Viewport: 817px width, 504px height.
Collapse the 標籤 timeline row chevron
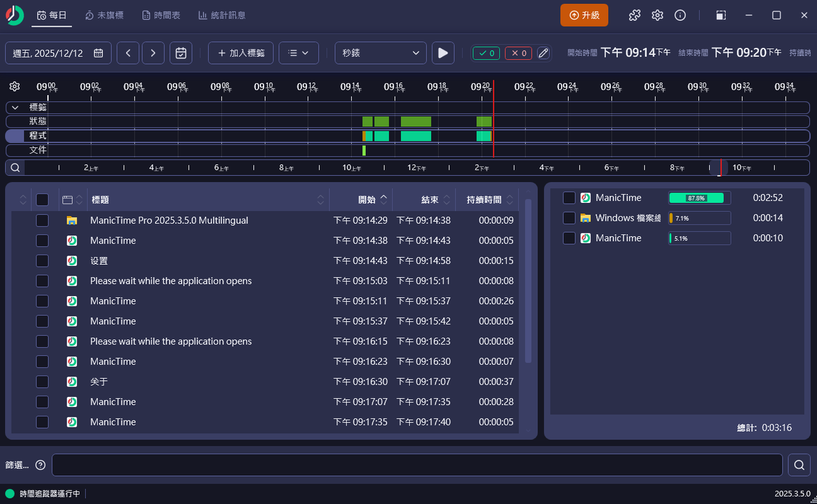pos(15,107)
